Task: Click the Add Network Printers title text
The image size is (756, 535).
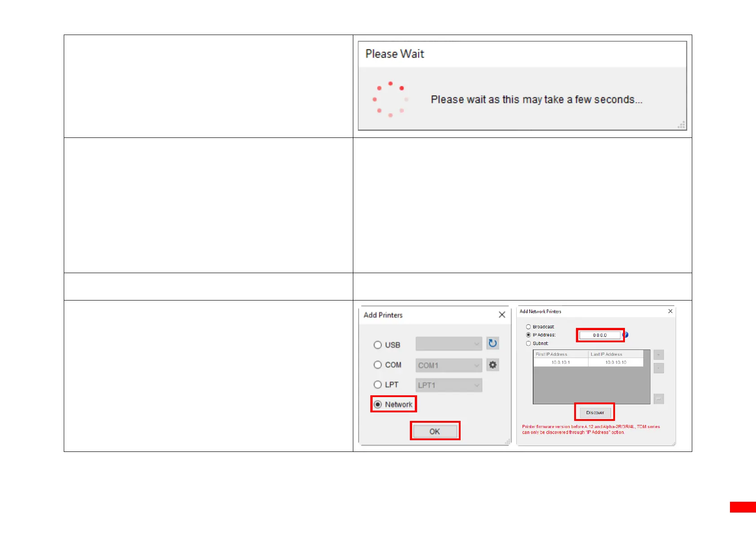Action: [541, 311]
